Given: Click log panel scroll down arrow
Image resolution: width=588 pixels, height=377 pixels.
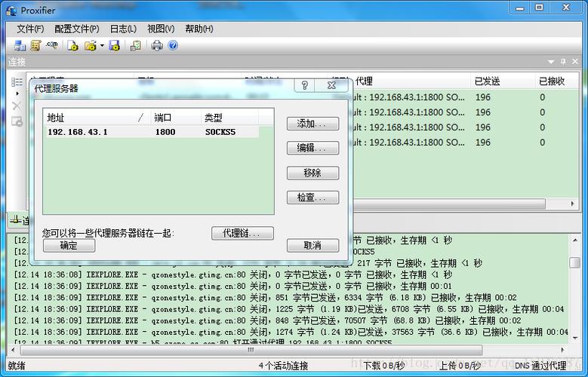Looking at the screenshot, I should (x=575, y=338).
